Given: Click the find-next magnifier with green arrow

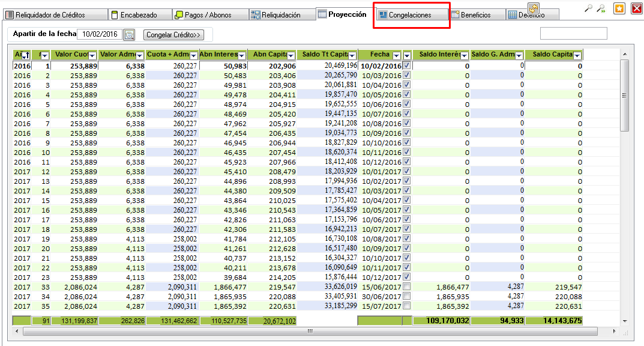Looking at the screenshot, I should click(x=600, y=8).
